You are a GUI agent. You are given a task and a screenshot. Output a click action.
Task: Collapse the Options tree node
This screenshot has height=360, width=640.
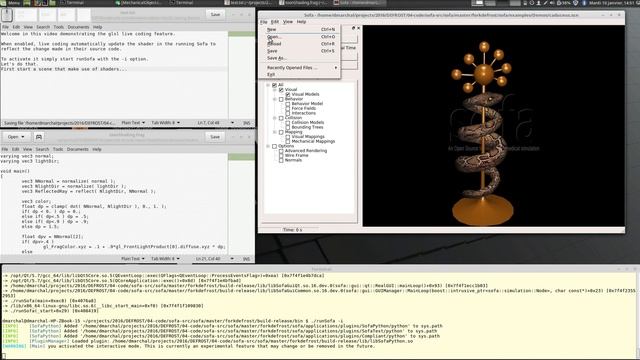click(268, 146)
